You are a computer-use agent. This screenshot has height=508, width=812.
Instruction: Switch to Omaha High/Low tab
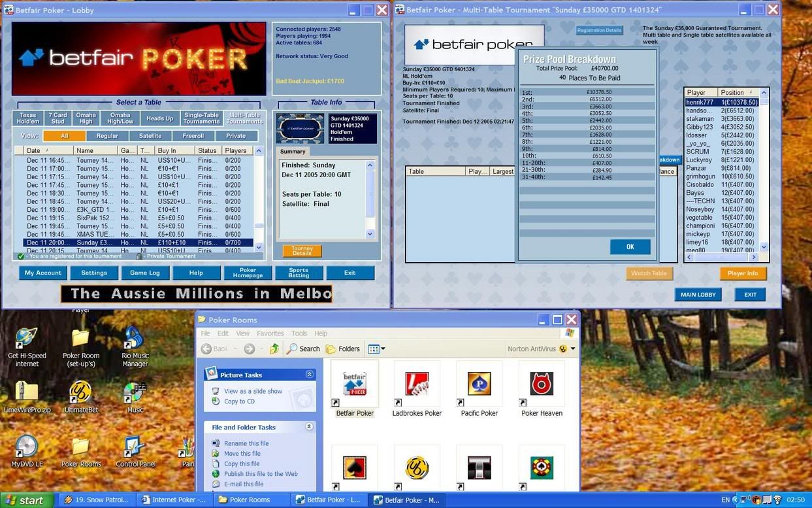[x=120, y=118]
